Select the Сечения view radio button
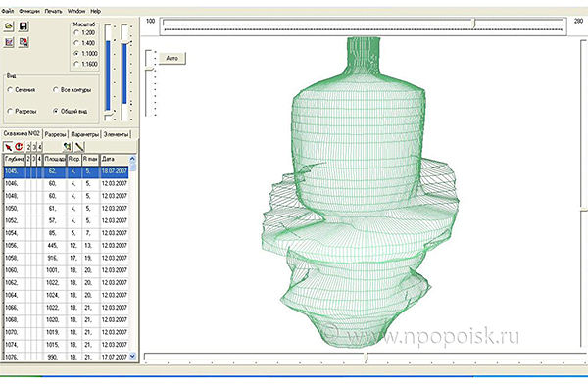Viewport: 588px width, 384px height. 10,90
